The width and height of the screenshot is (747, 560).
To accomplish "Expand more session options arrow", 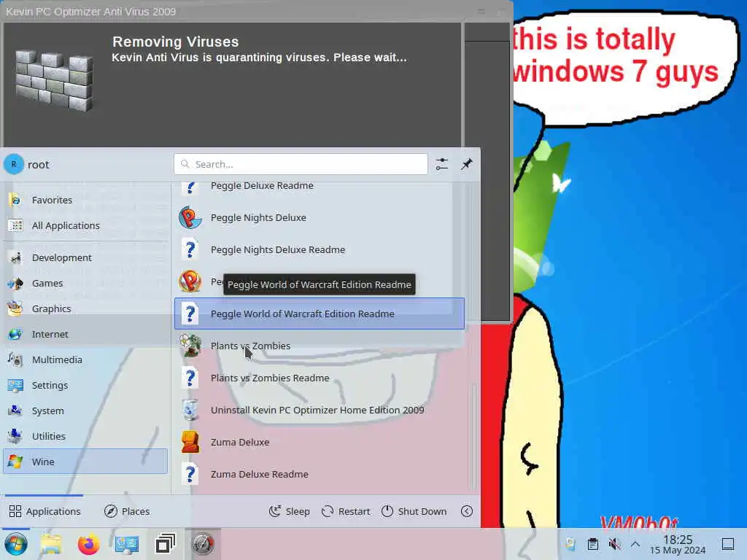I will [x=467, y=511].
